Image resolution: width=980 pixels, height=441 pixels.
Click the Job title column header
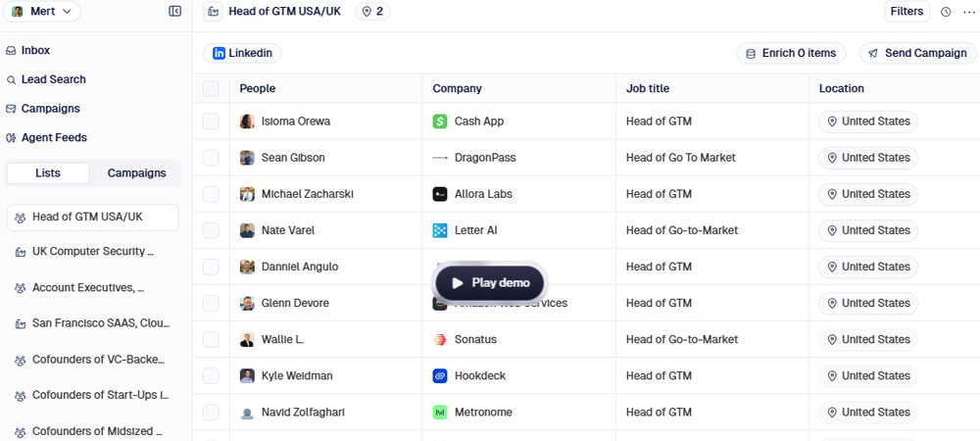click(648, 89)
